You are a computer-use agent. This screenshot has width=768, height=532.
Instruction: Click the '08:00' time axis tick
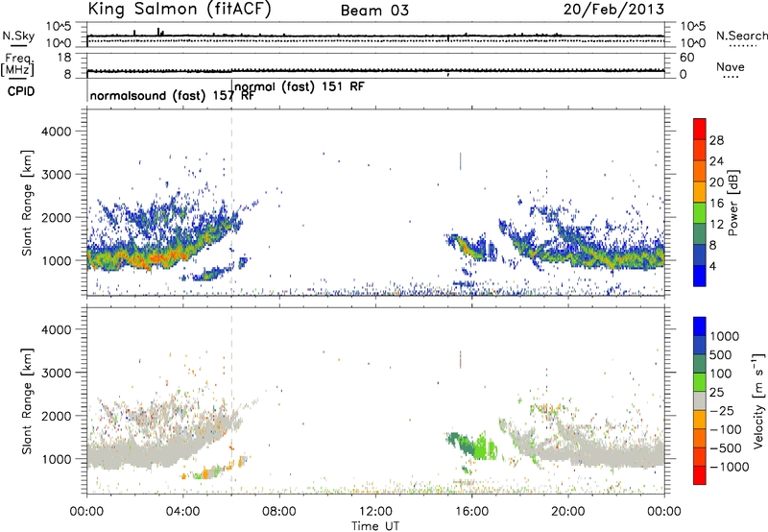[279, 512]
